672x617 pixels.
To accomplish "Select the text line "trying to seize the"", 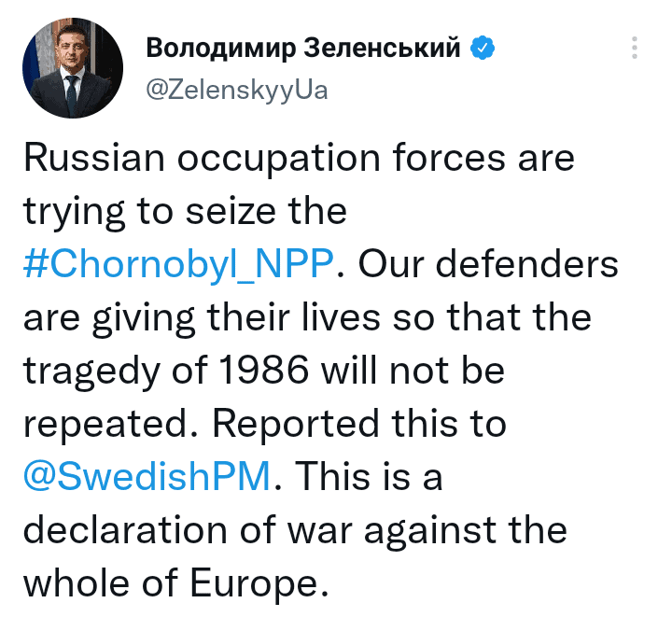I will coord(185,212).
